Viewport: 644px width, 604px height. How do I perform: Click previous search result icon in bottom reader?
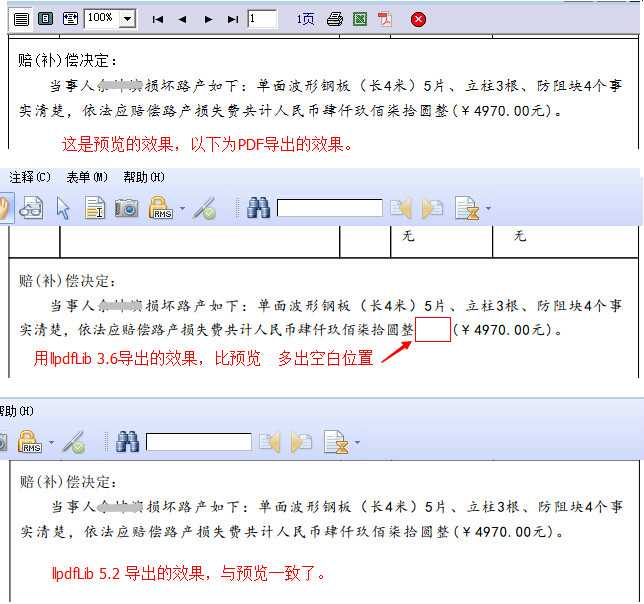coord(270,442)
